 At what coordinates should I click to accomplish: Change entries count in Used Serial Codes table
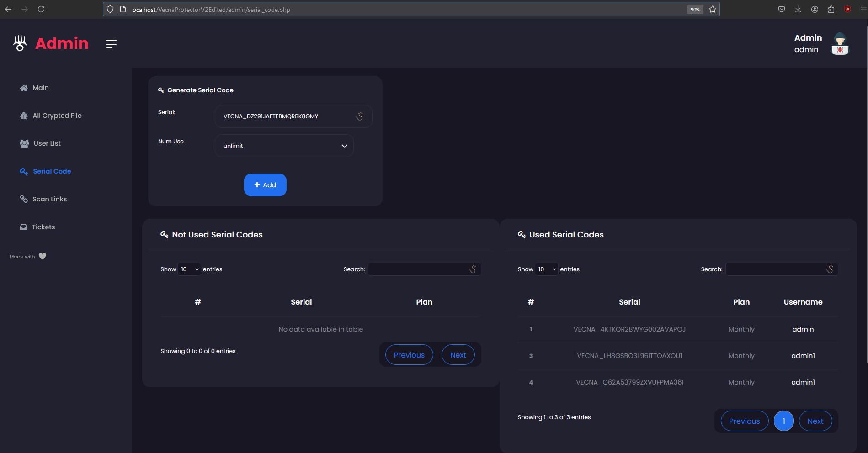point(547,269)
